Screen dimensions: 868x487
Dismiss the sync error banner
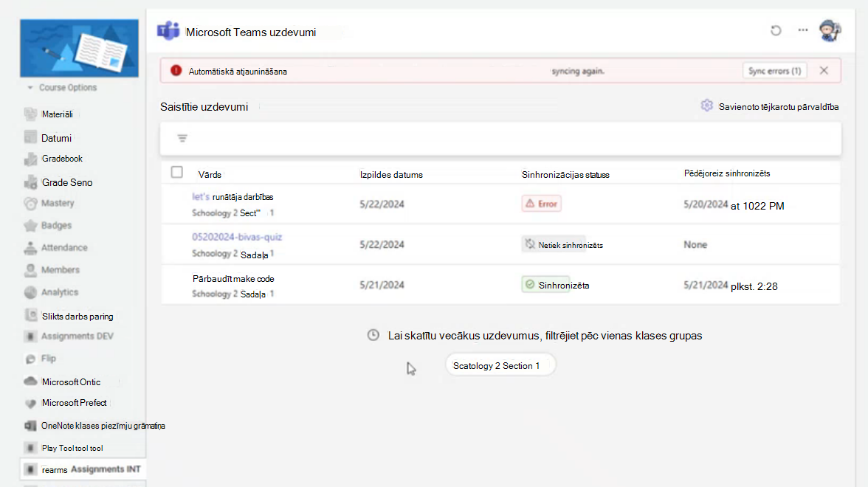coord(824,71)
